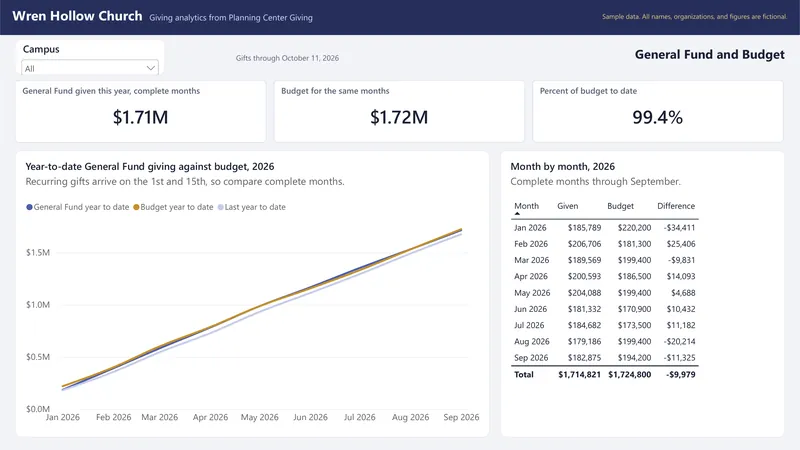Click the General Fund and Budget page heading
This screenshot has height=450, width=800.
point(710,55)
